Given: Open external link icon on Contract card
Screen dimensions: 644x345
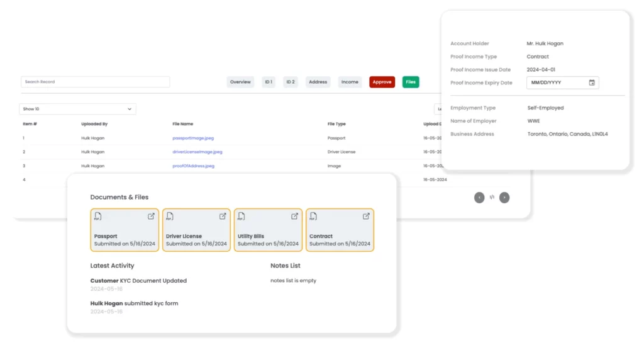Looking at the screenshot, I should click(x=366, y=216).
